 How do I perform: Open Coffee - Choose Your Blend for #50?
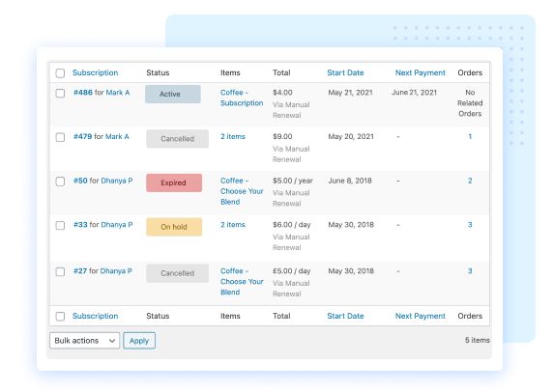(x=242, y=191)
